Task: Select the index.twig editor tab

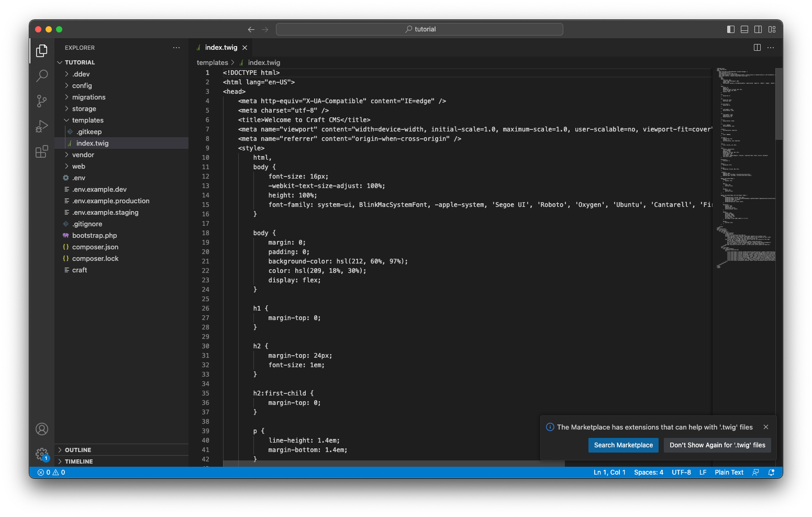Action: coord(220,47)
